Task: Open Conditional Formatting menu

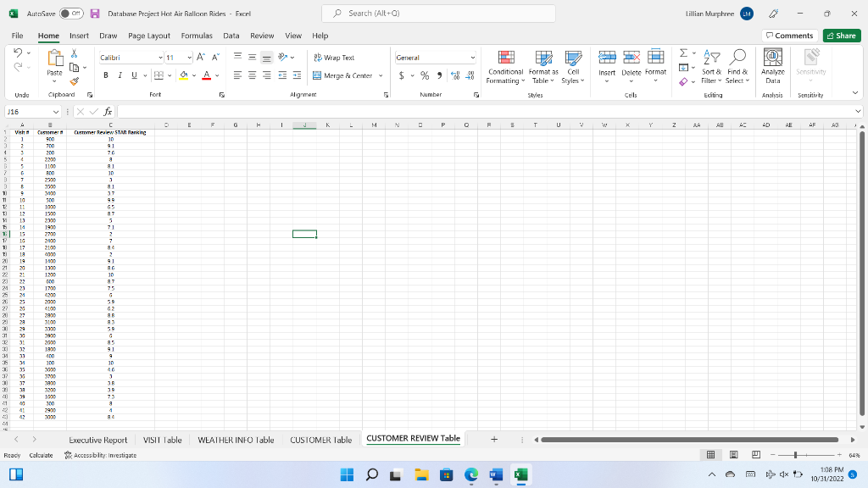Action: pos(505,67)
